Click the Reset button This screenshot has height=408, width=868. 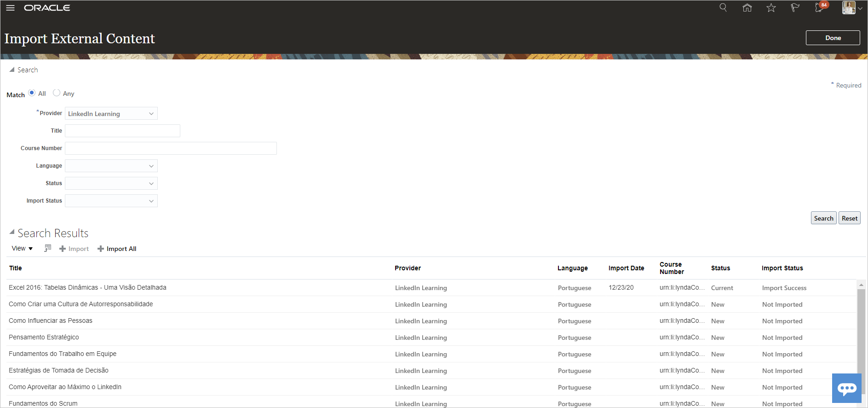(x=849, y=218)
